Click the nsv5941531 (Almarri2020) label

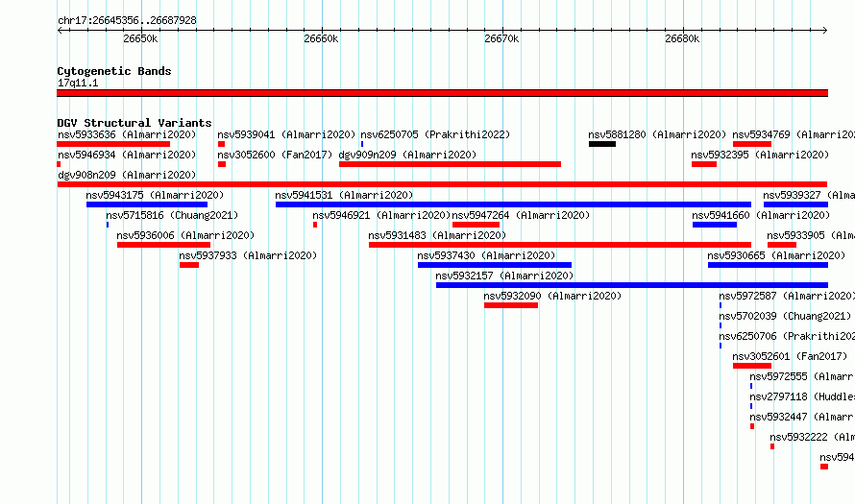[x=344, y=195]
